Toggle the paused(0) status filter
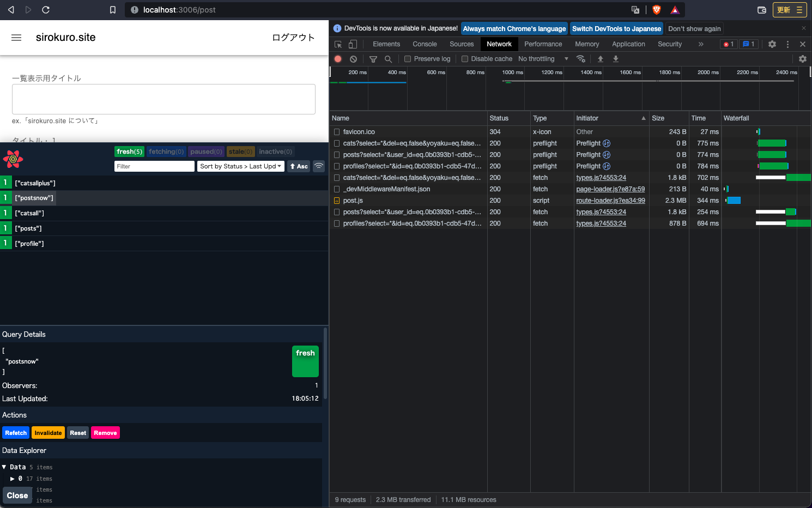812x508 pixels. [x=206, y=152]
